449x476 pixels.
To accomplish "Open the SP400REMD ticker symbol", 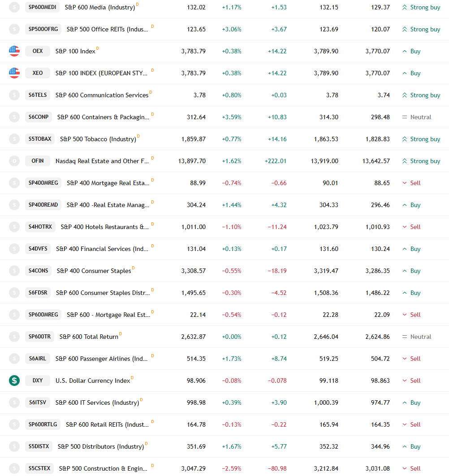I will tap(43, 204).
